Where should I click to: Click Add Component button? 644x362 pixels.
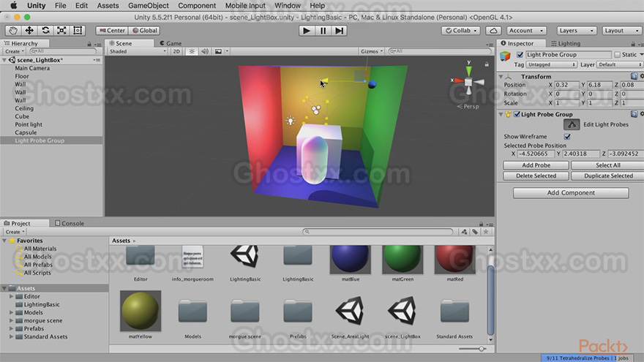click(x=571, y=192)
